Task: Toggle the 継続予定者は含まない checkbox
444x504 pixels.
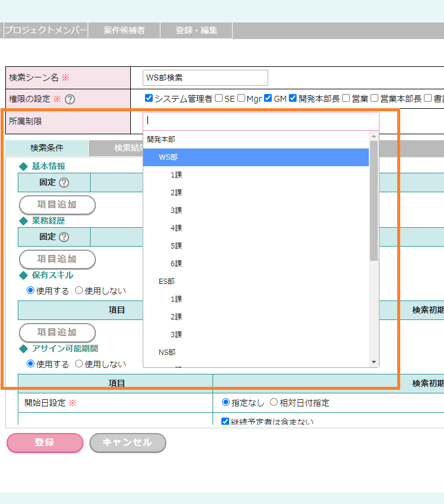Action: (225, 422)
